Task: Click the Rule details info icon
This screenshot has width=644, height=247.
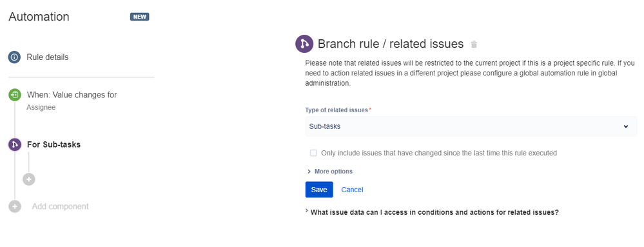Action: [14, 57]
